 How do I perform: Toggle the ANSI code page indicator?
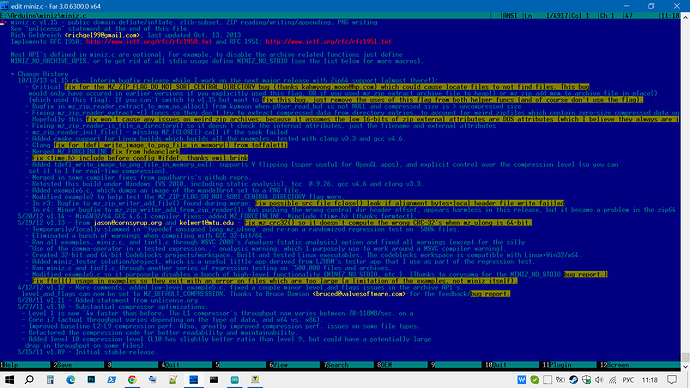pos(510,15)
